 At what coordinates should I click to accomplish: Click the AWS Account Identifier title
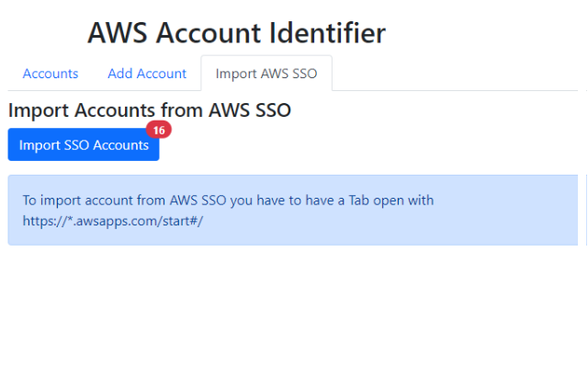pyautogui.click(x=236, y=33)
